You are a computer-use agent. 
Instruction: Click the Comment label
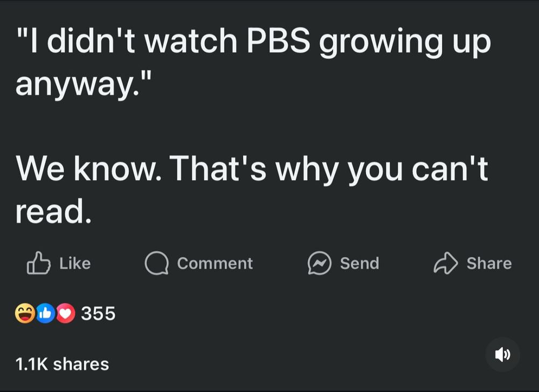coord(215,263)
